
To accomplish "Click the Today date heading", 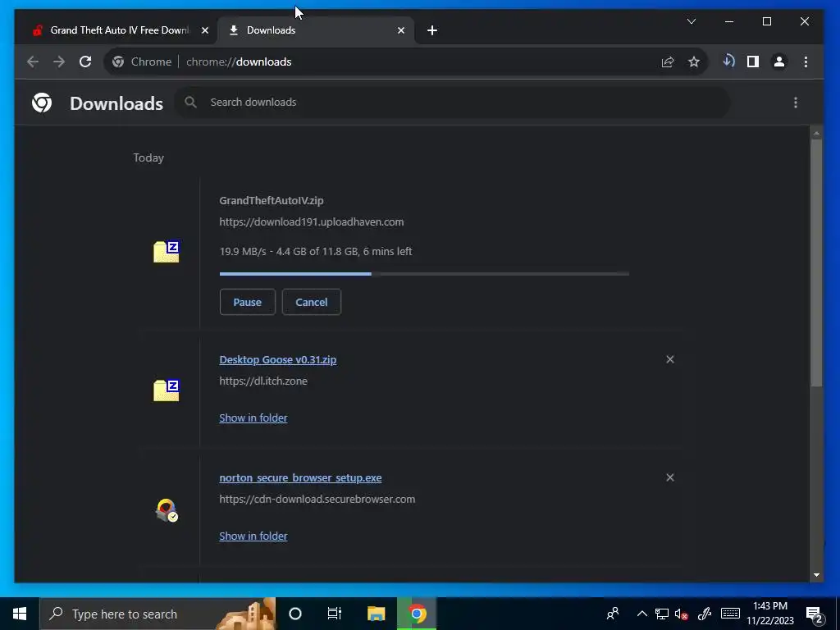I will (x=148, y=157).
